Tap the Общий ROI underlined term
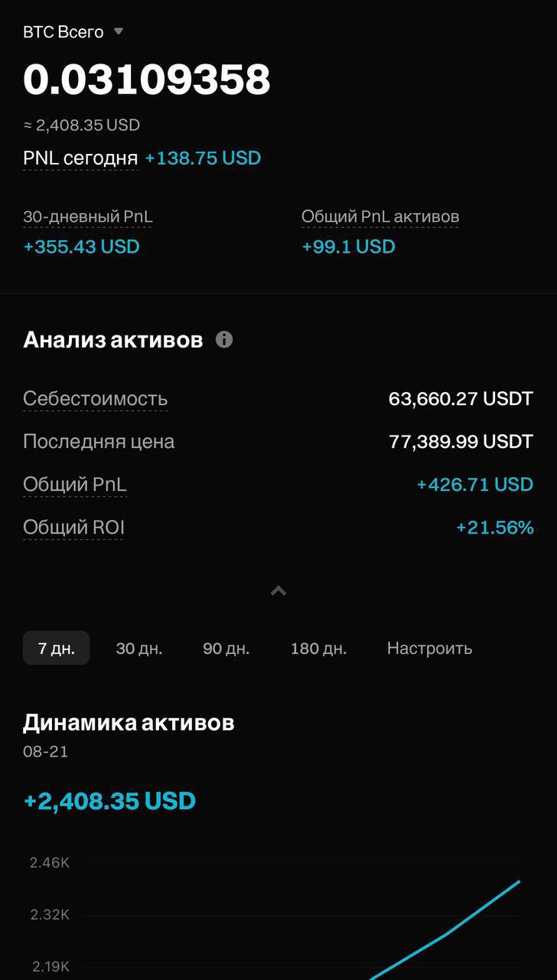 coord(73,528)
